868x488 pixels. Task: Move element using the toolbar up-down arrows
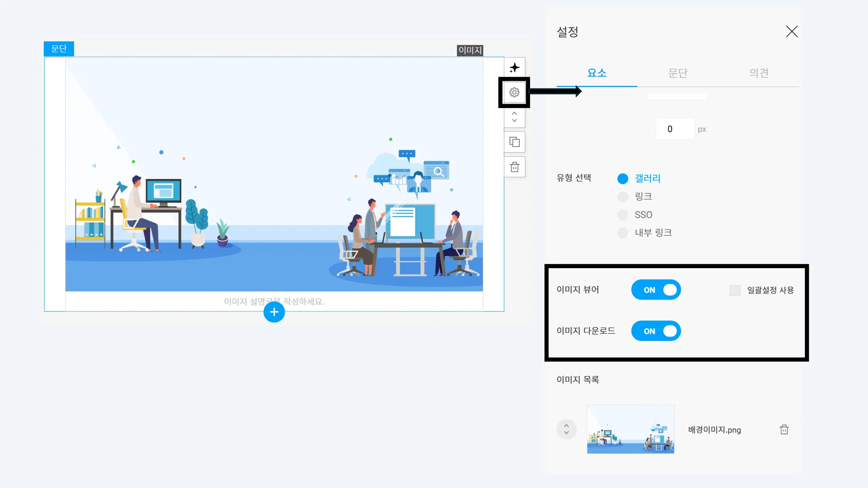coord(515,117)
